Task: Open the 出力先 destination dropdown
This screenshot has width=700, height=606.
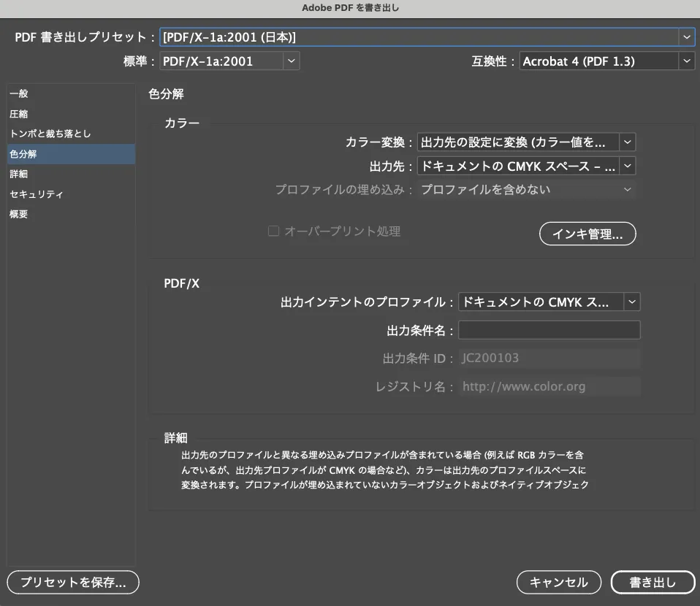Action: pos(626,166)
